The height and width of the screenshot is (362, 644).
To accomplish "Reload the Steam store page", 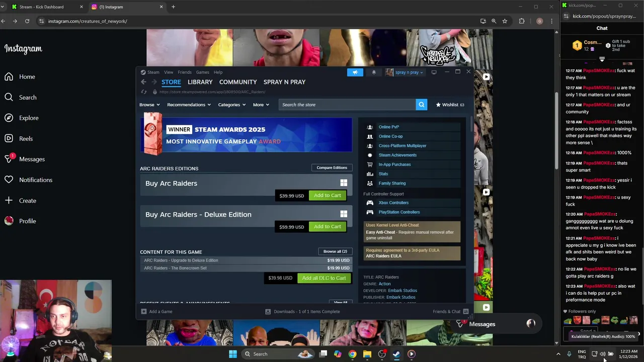I will point(144,92).
